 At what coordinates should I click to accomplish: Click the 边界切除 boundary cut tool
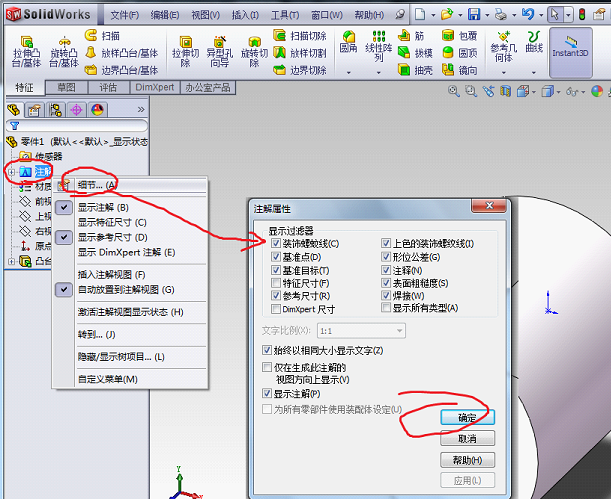300,70
